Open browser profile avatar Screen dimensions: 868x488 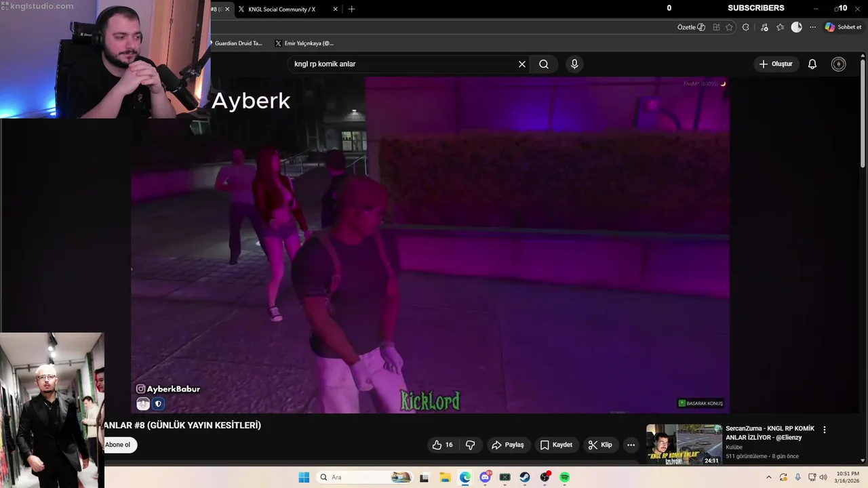[x=797, y=27]
